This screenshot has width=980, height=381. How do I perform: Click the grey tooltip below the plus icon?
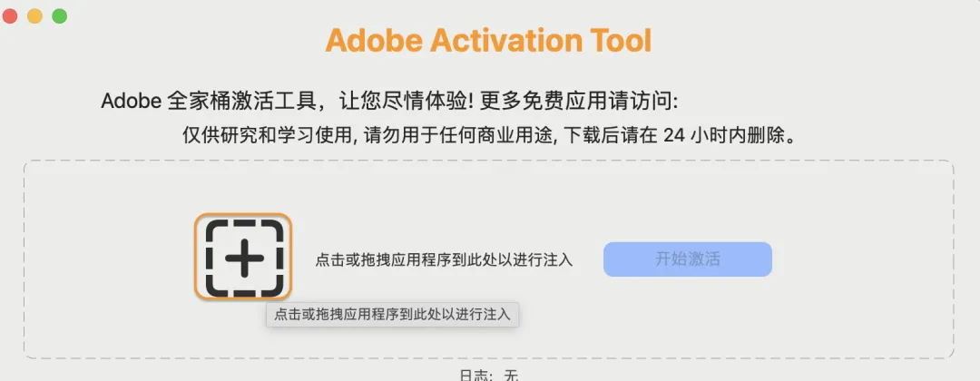point(393,315)
